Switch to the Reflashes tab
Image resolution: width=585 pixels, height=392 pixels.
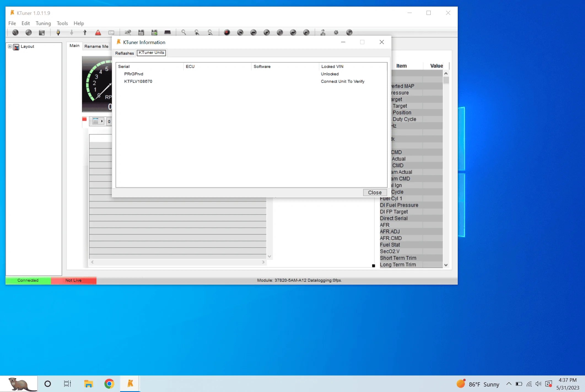click(x=124, y=53)
